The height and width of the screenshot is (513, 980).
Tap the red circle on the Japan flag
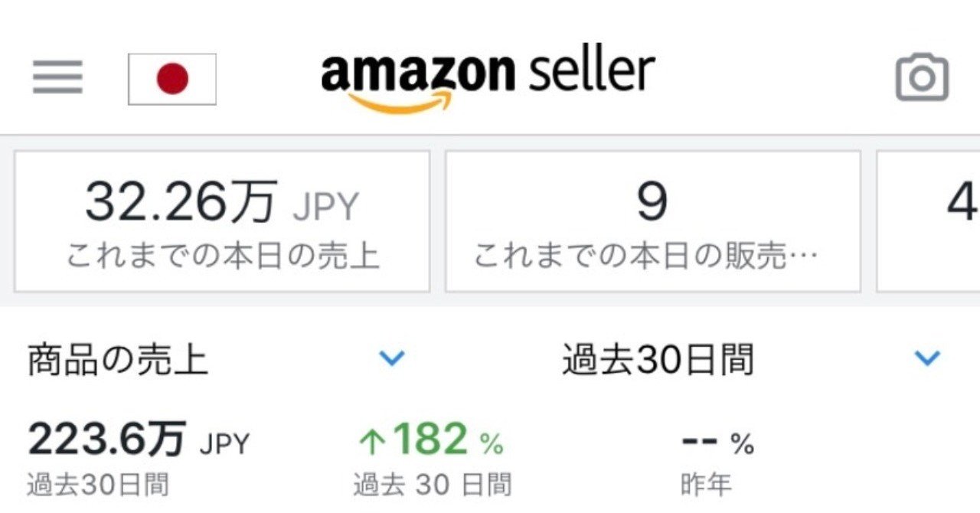172,79
